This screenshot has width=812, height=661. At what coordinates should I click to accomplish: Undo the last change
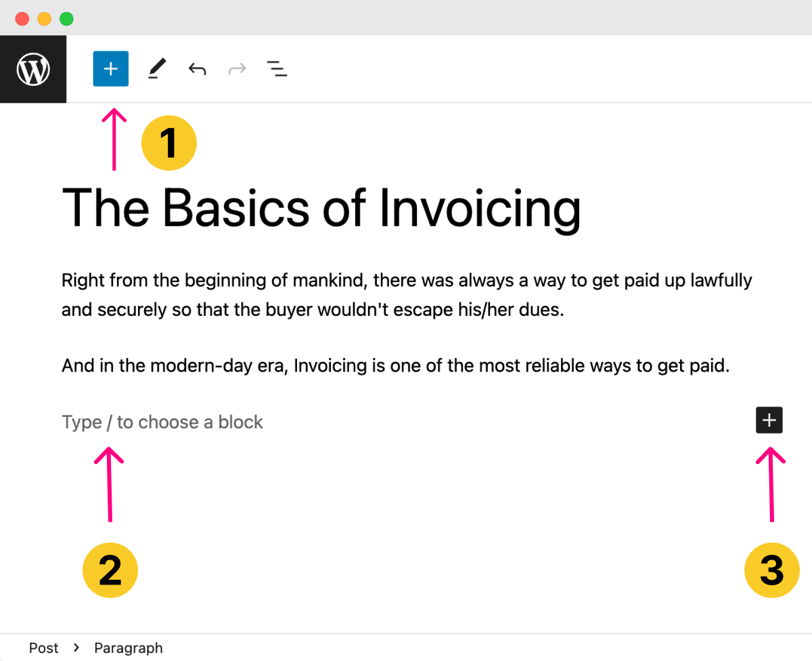(197, 68)
